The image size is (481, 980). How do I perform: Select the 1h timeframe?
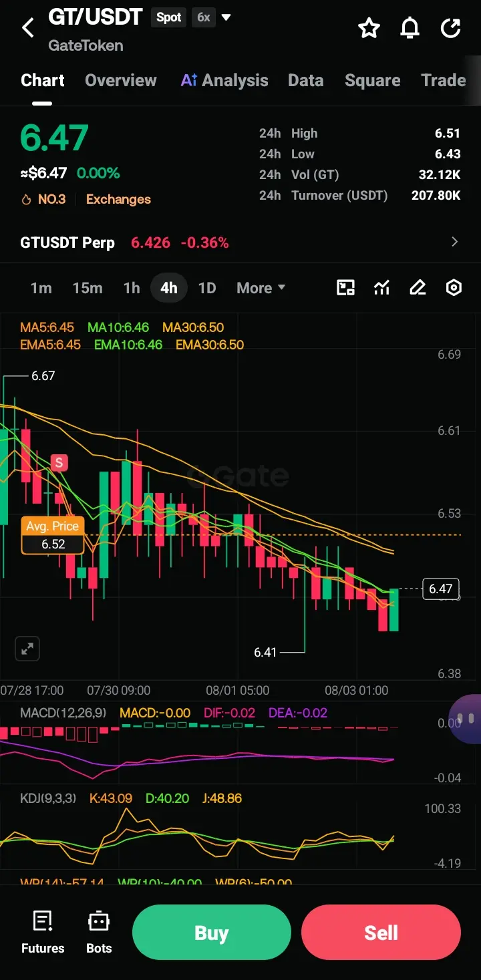(x=132, y=288)
